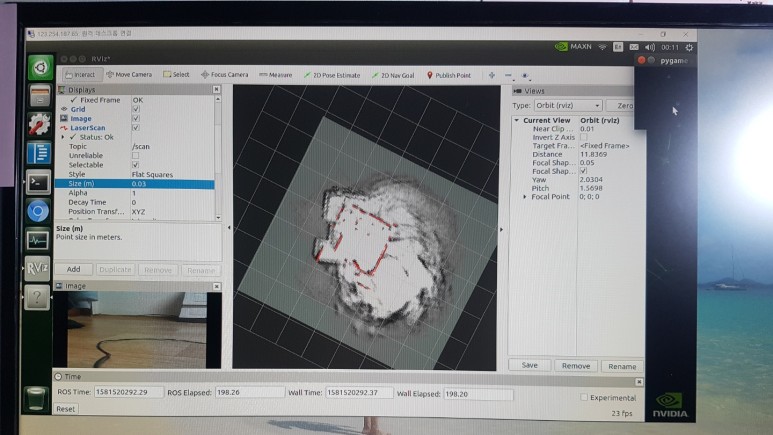Click the Rename button in Views panel
The image size is (773, 435).
tap(622, 366)
